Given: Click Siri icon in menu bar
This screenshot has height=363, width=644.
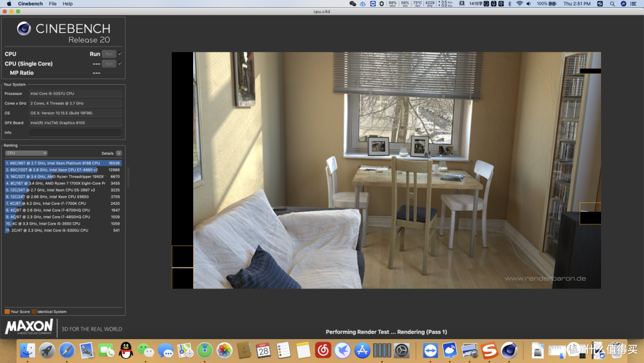Looking at the screenshot, I should click(624, 4).
